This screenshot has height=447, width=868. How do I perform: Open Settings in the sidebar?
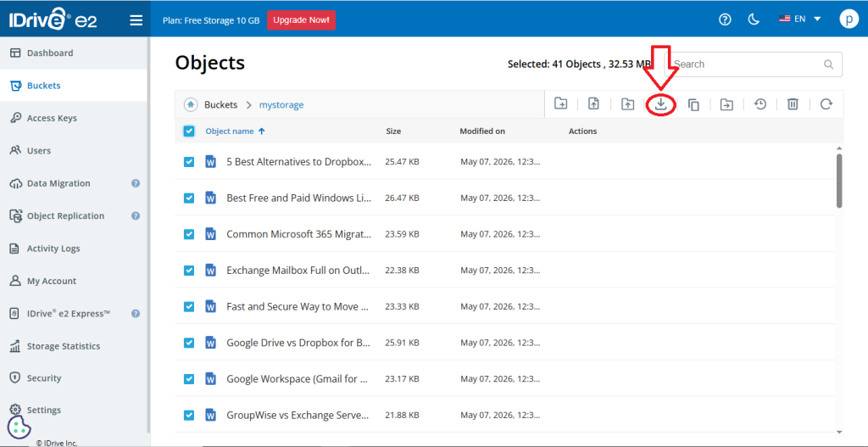coord(74,411)
